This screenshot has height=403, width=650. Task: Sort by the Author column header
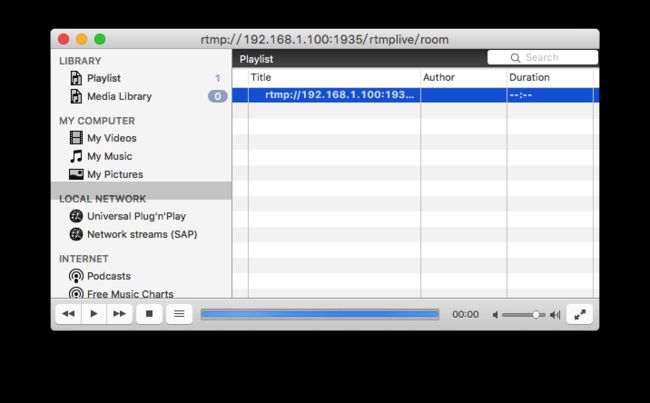point(463,78)
